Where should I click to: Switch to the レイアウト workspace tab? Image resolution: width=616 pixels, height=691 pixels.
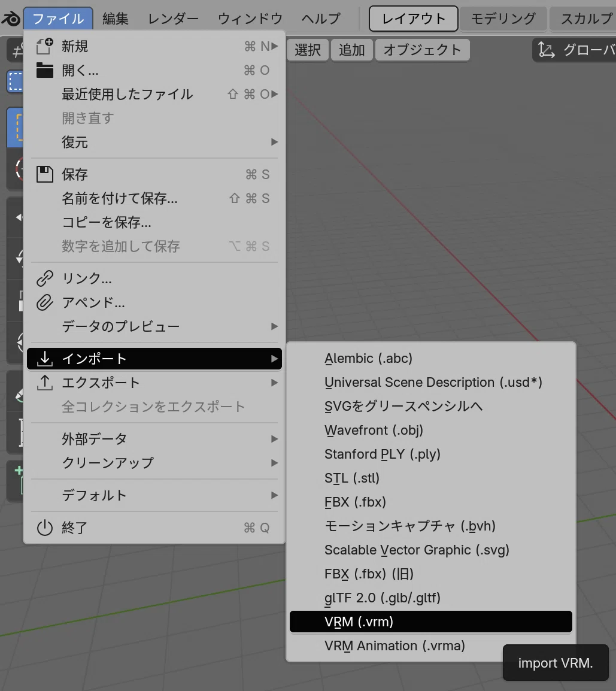click(x=413, y=19)
